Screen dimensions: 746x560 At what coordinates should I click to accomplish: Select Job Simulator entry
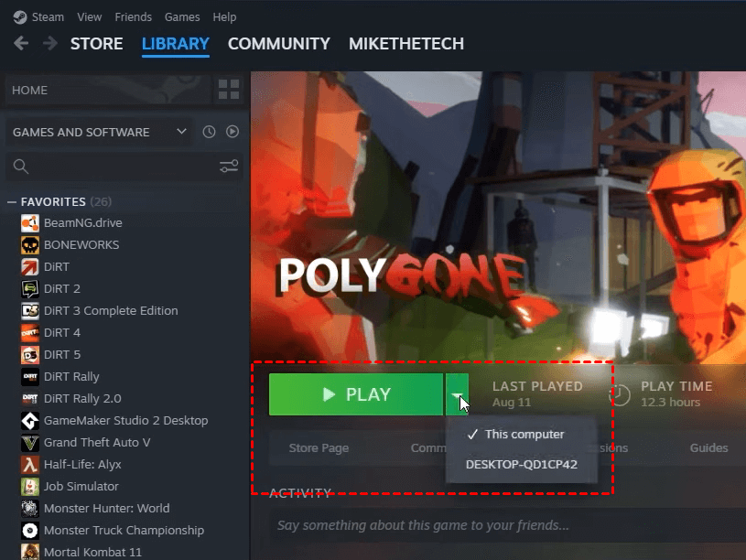pos(81,486)
